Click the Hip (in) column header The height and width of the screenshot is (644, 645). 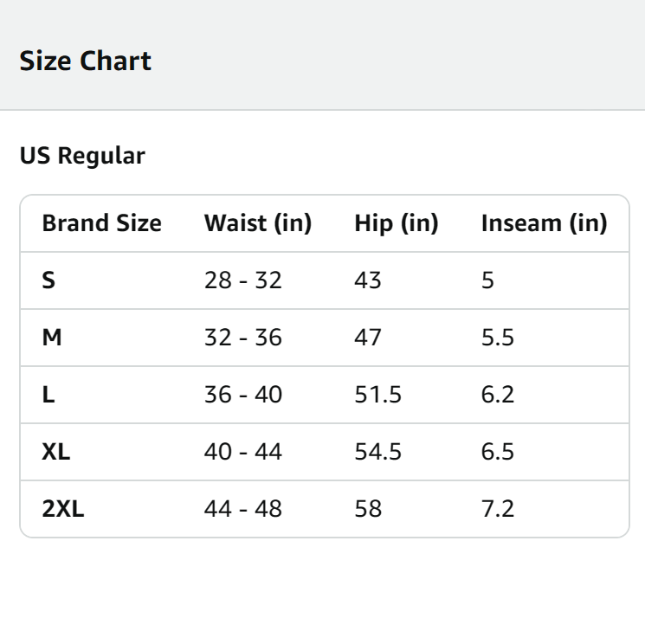click(x=396, y=223)
